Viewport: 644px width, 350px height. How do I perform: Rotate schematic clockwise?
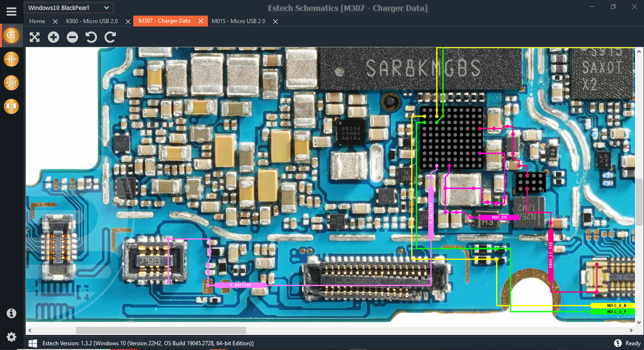pos(110,37)
